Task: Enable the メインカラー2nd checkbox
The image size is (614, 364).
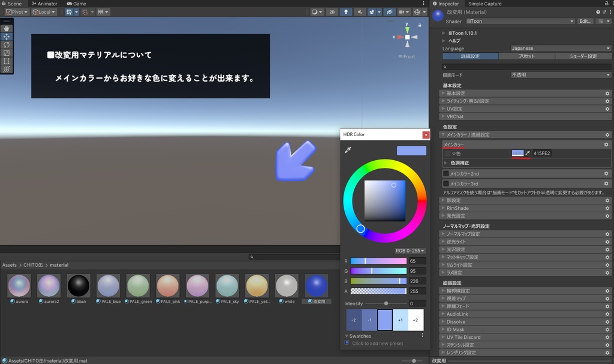Action: click(446, 173)
